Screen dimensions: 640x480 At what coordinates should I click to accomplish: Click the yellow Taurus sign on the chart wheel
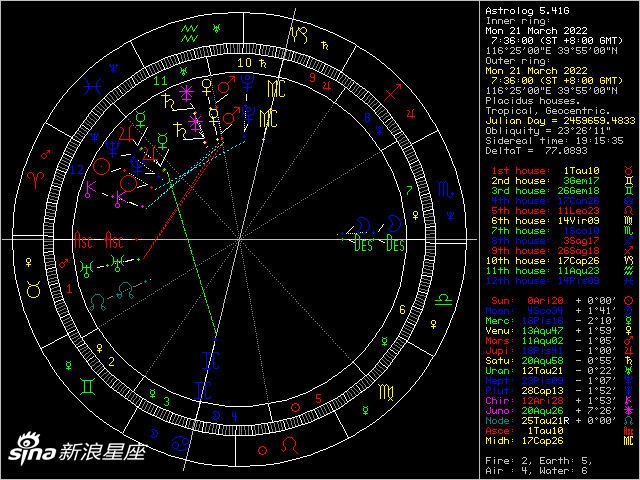click(x=33, y=289)
